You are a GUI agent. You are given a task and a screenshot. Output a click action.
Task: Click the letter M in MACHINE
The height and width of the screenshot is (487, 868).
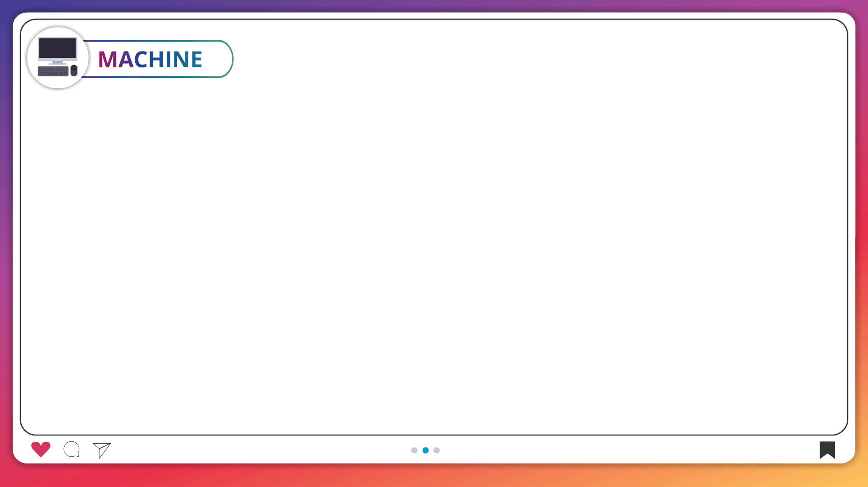point(108,59)
